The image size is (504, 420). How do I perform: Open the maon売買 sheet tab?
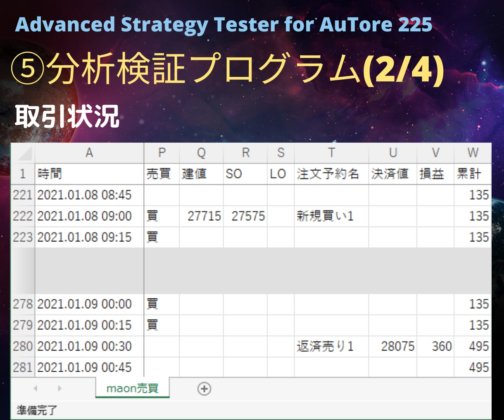click(132, 389)
